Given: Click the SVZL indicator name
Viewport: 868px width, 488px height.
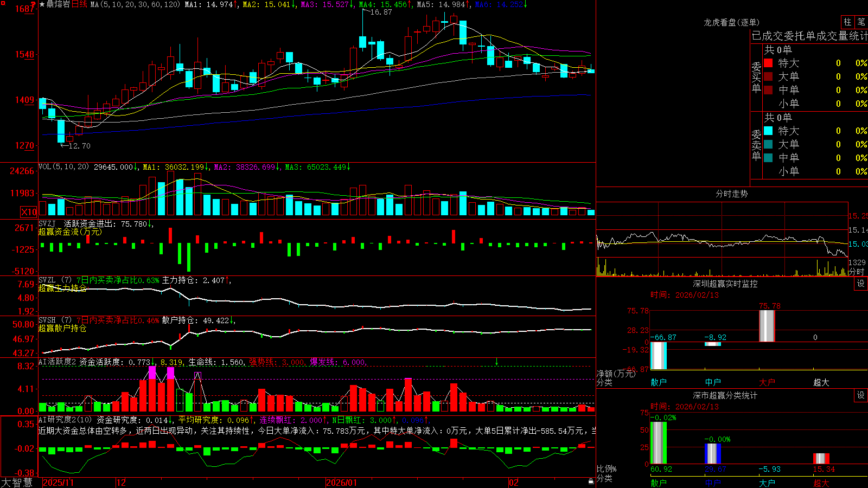Looking at the screenshot, I should [x=47, y=280].
